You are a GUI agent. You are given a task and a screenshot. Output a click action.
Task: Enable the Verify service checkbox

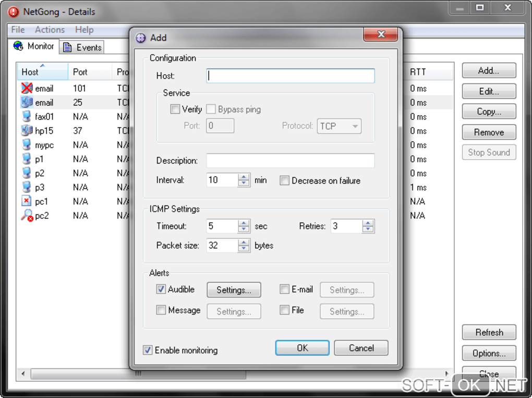[x=175, y=109]
